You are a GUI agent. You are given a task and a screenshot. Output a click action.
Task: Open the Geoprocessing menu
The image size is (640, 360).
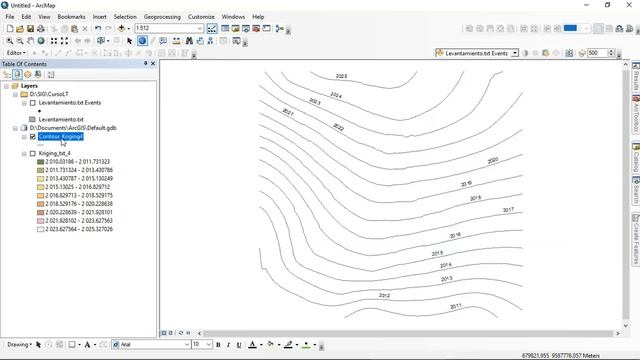pos(162,17)
